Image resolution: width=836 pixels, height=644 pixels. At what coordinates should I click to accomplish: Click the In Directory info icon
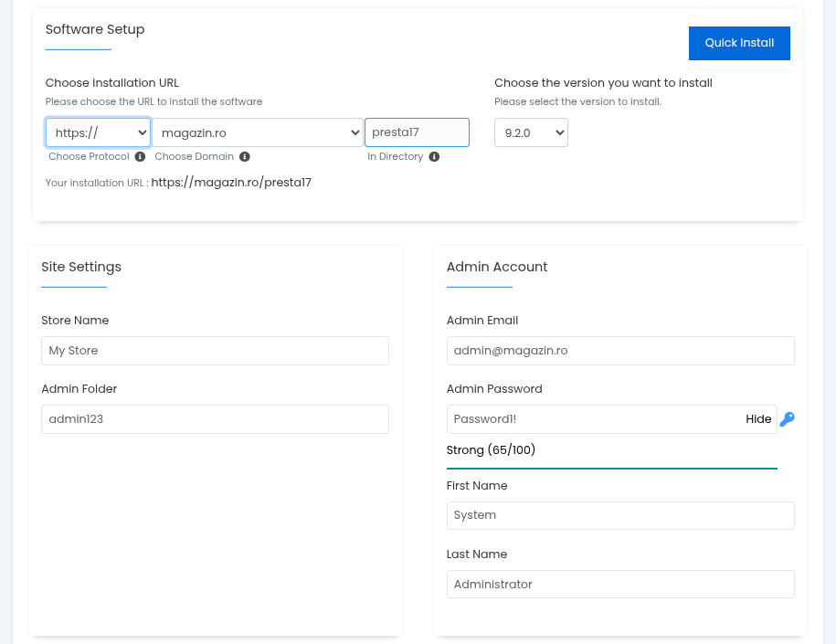(435, 157)
